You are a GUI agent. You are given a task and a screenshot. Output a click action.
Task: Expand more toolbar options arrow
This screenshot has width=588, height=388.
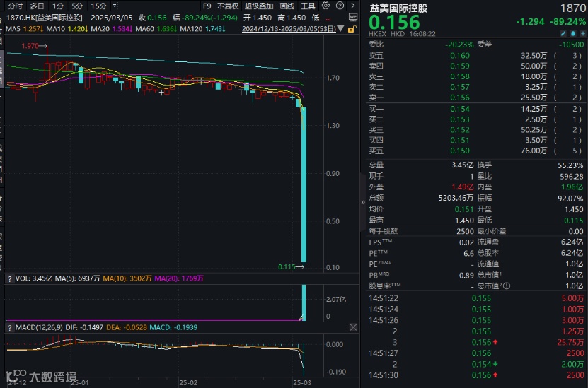tap(352, 6)
